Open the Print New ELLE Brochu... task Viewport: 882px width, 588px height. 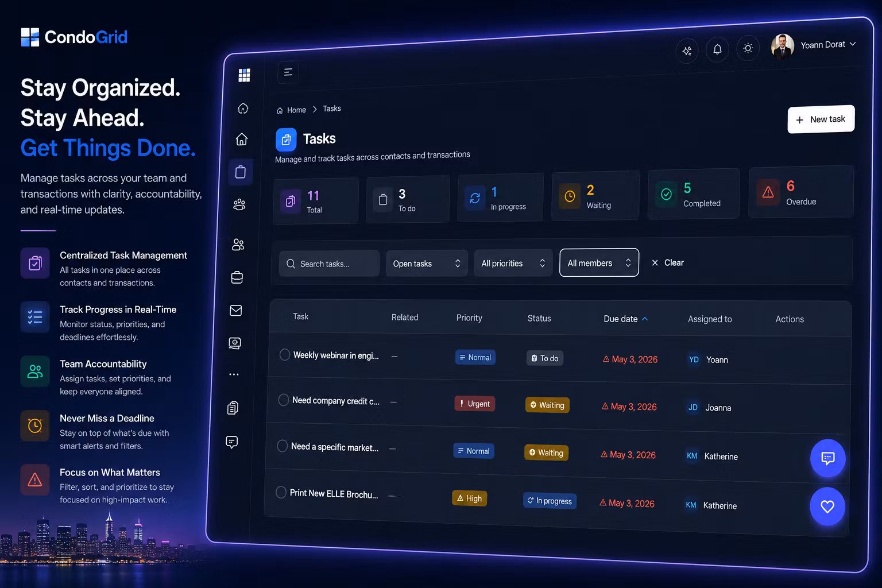pos(334,493)
